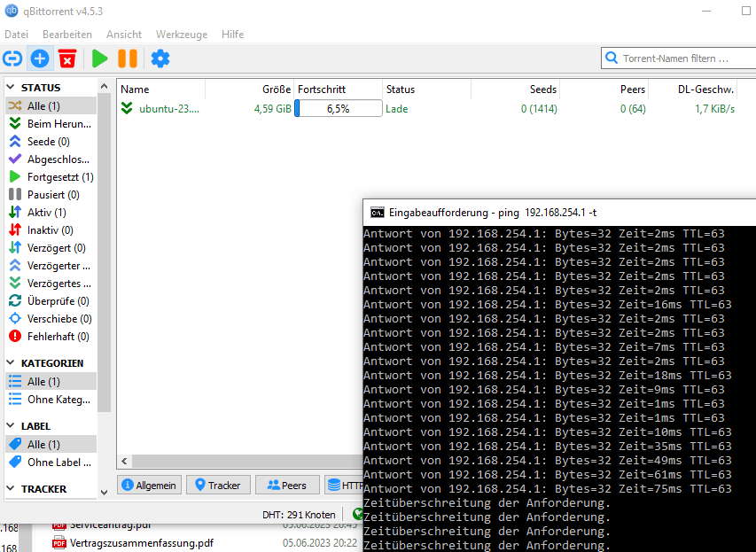Click the ubuntu torrent progress bar
Image resolution: width=756 pixels, height=552 pixels.
click(338, 109)
